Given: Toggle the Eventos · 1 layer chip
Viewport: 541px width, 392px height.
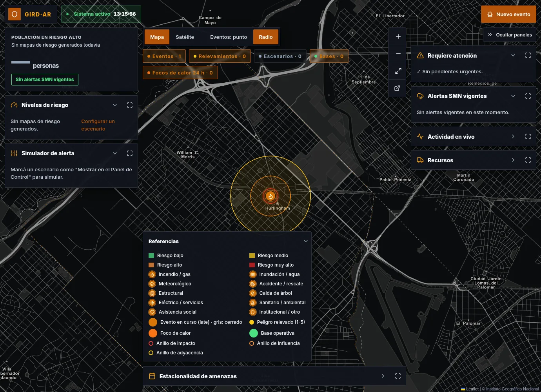Looking at the screenshot, I should (x=164, y=56).
